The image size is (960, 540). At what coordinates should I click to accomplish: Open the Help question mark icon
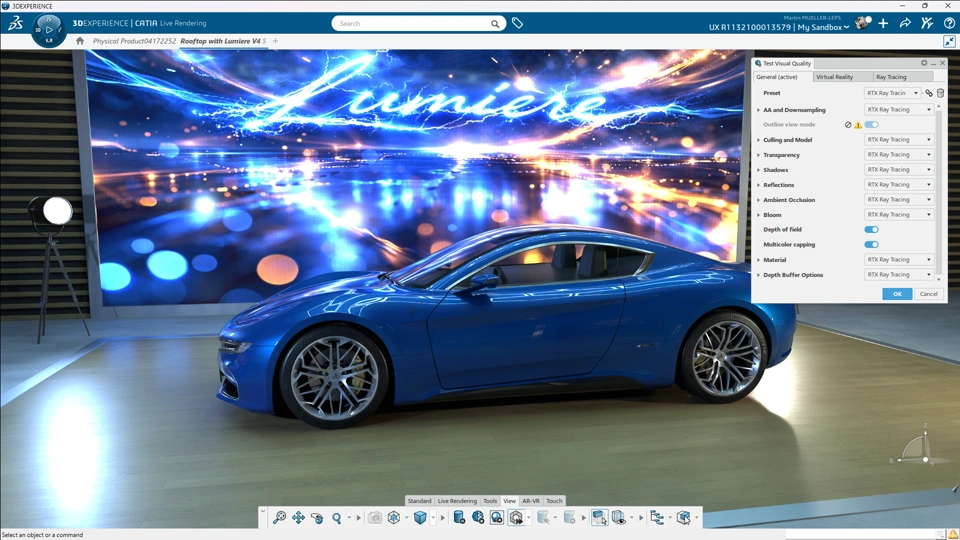(949, 23)
